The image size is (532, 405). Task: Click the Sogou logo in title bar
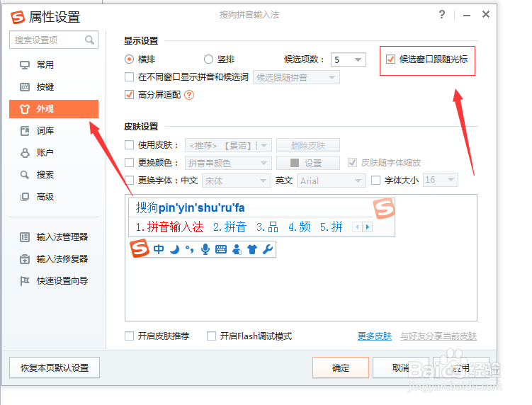[18, 17]
